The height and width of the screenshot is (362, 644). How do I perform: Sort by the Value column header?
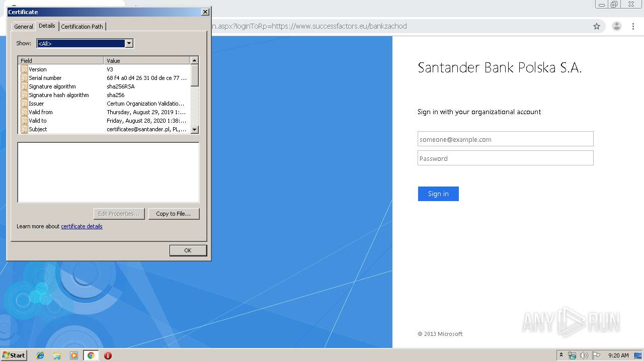pos(147,60)
